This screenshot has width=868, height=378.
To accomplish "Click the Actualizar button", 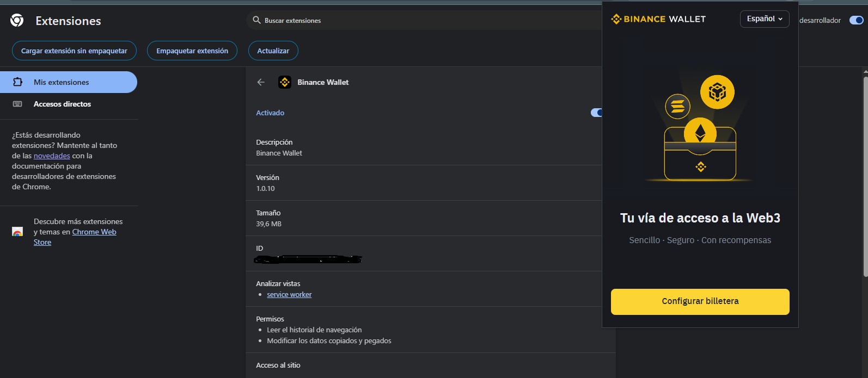I will point(273,51).
